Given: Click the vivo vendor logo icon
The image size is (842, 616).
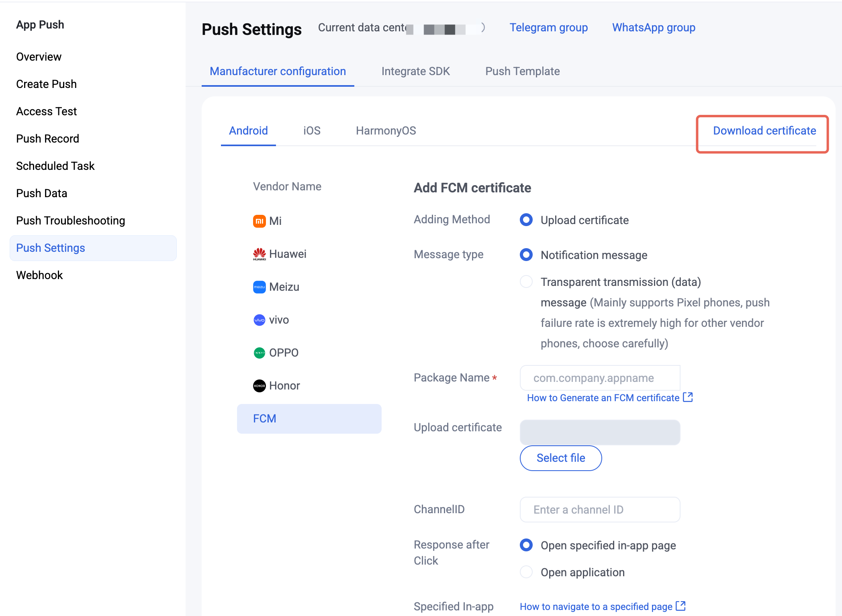Looking at the screenshot, I should (x=259, y=320).
